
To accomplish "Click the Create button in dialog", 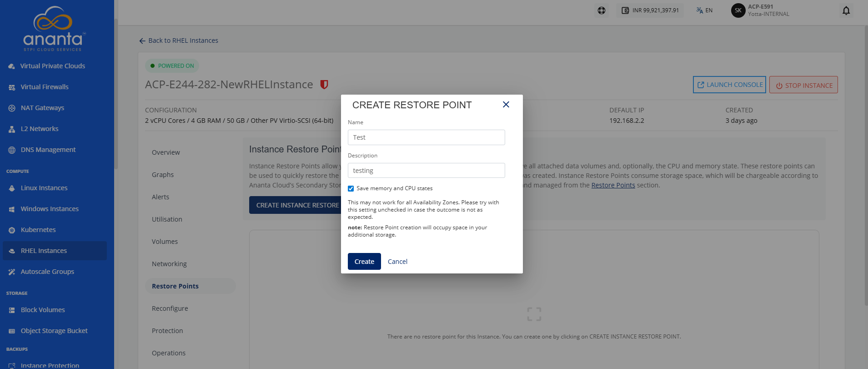I will point(364,262).
